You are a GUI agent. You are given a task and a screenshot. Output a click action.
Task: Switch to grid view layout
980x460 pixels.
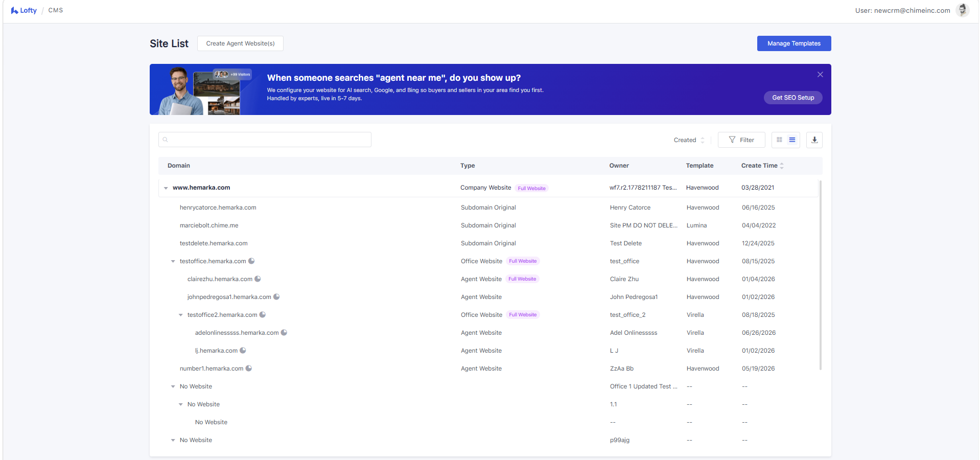tap(779, 140)
